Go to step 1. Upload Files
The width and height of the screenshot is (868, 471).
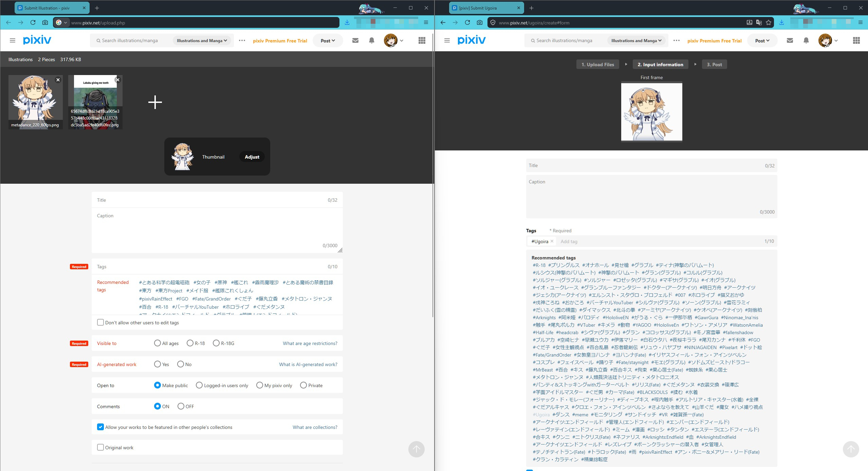(x=598, y=65)
